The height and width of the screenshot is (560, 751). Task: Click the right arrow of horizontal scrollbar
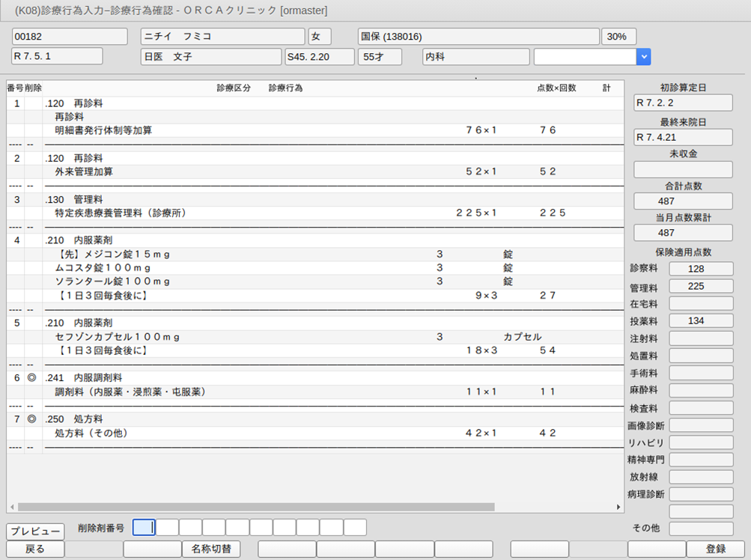pos(618,507)
